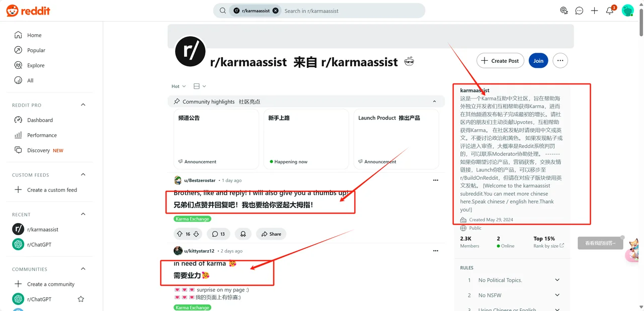Image resolution: width=644 pixels, height=311 pixels.
Task: Collapse the Reddit Pro sidebar section
Action: (83, 105)
